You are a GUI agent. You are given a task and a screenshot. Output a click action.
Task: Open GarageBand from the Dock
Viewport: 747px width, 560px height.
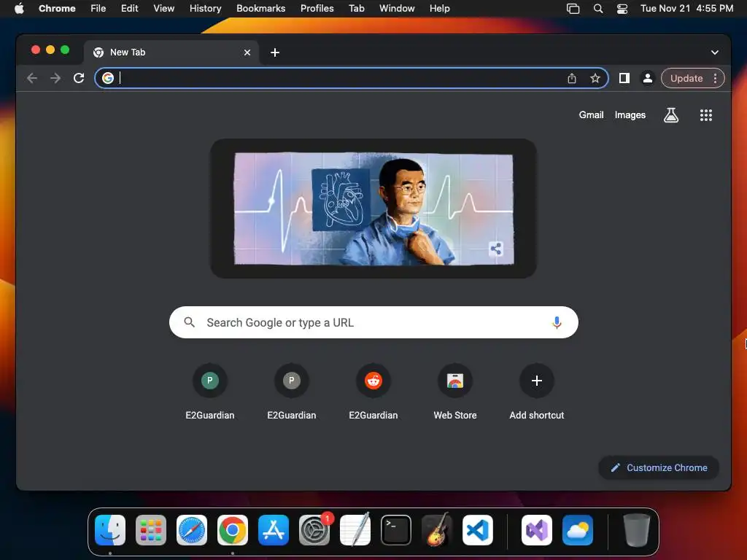tap(437, 529)
